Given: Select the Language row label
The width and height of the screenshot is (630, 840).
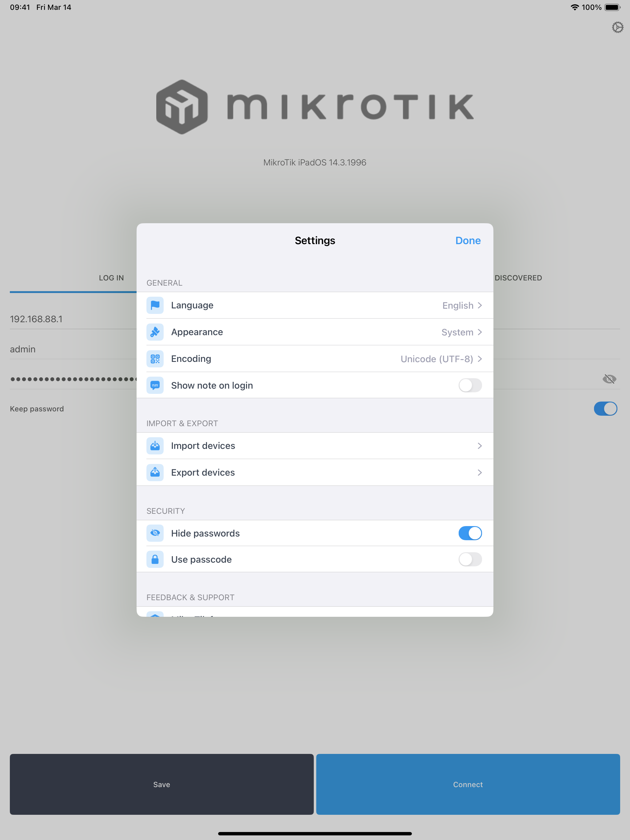Looking at the screenshot, I should point(192,305).
